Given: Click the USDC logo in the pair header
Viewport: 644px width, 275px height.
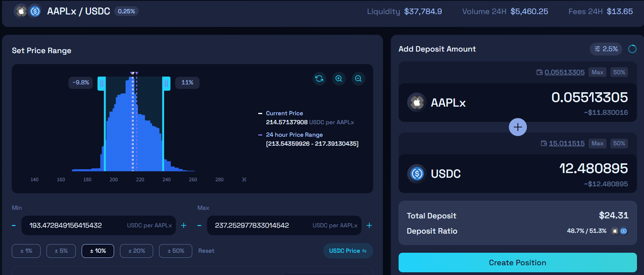Looking at the screenshot, I should pyautogui.click(x=35, y=11).
